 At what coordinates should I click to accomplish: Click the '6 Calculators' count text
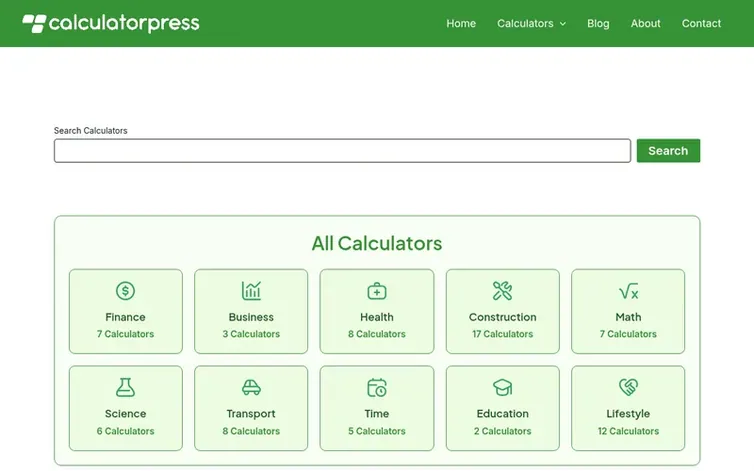[x=126, y=431]
